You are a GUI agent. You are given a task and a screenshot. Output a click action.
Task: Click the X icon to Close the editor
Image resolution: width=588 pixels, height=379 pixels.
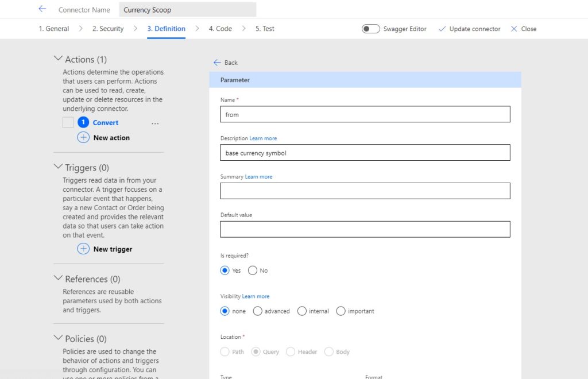coord(515,28)
